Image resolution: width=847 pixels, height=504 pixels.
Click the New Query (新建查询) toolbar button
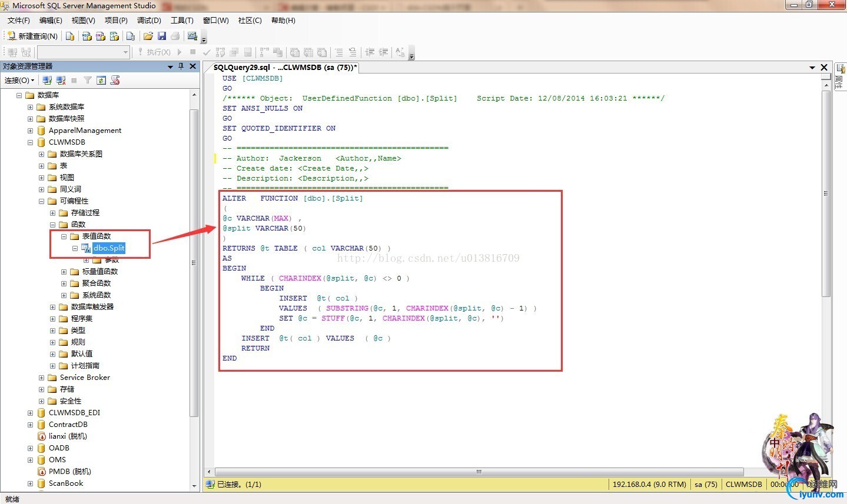click(x=32, y=36)
